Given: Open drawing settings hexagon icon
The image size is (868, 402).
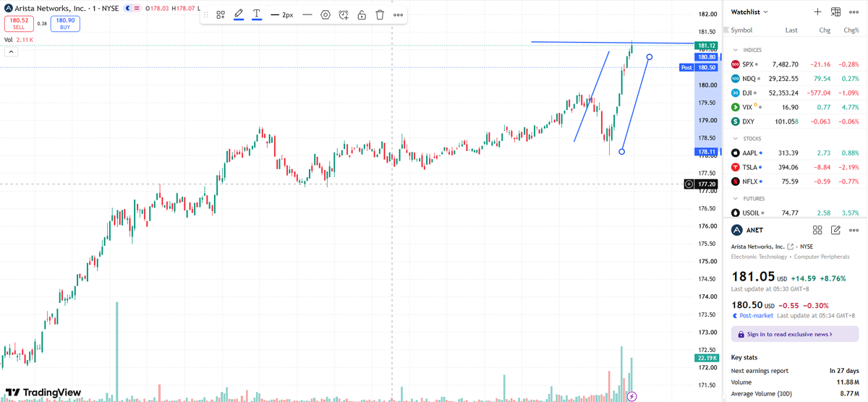Looking at the screenshot, I should [x=325, y=14].
